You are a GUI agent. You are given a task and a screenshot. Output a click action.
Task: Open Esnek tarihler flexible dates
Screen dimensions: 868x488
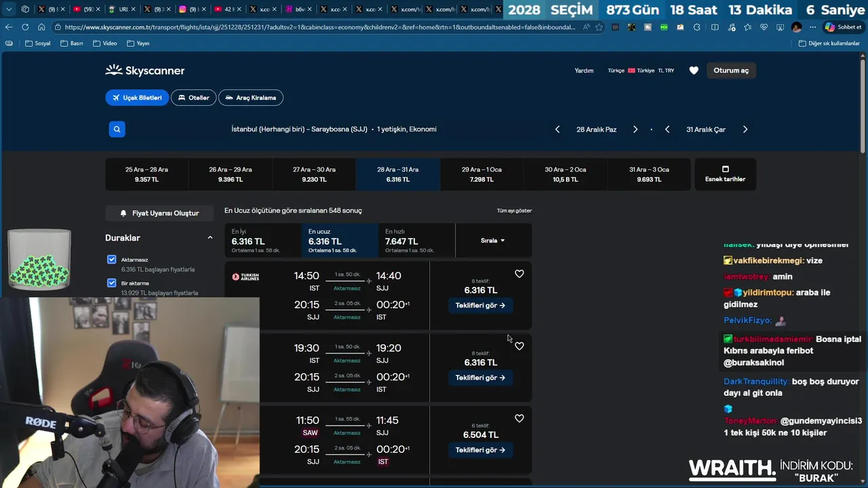pos(725,174)
